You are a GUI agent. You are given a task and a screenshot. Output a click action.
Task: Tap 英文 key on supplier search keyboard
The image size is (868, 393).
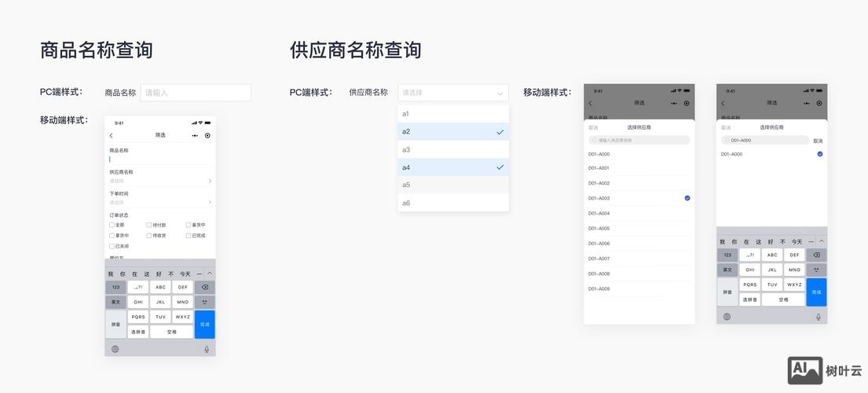pos(727,270)
